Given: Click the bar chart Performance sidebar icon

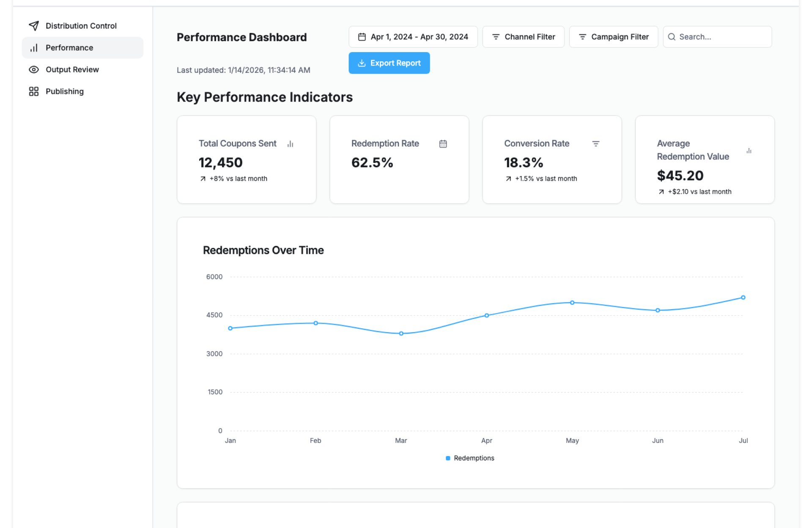Looking at the screenshot, I should pos(34,48).
